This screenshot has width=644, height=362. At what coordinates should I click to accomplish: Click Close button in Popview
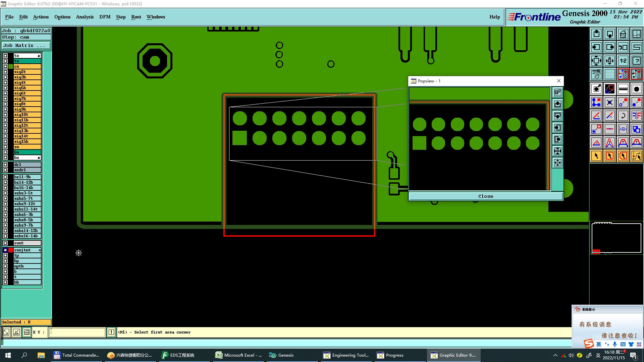click(485, 196)
